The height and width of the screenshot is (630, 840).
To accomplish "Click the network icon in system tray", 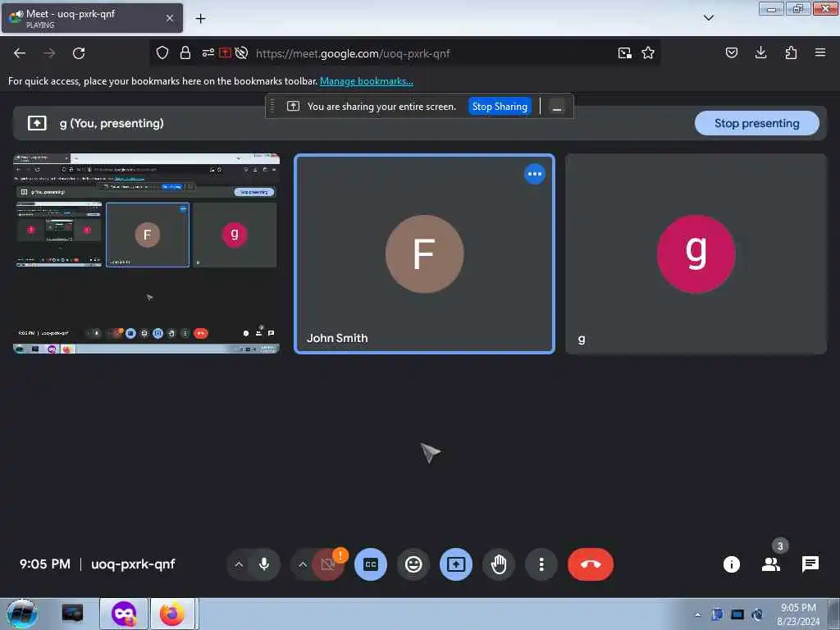I will pyautogui.click(x=737, y=614).
